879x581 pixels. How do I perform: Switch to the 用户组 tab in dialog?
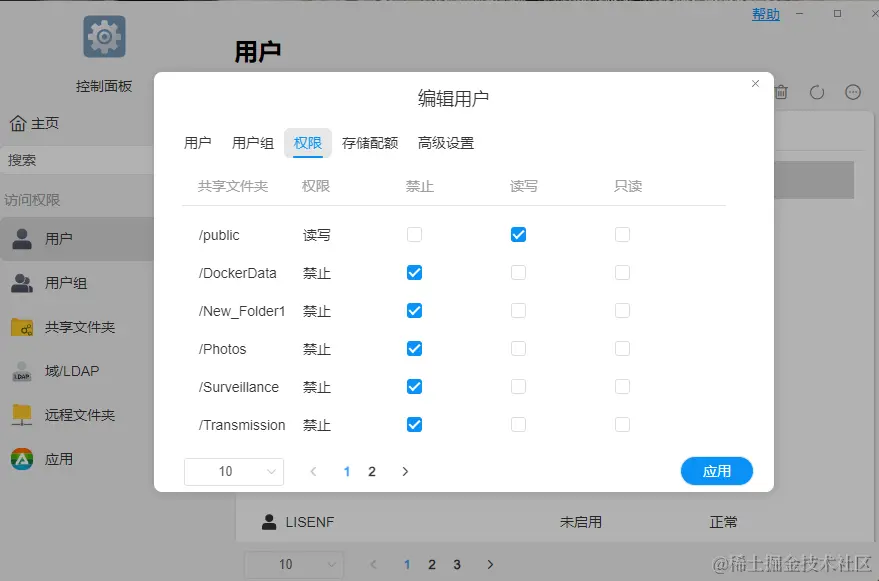(253, 143)
